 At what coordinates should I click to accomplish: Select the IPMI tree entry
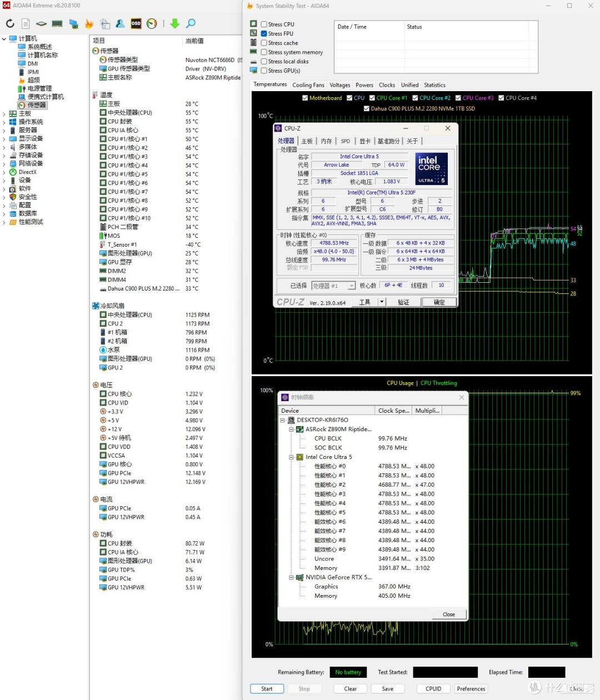[33, 72]
